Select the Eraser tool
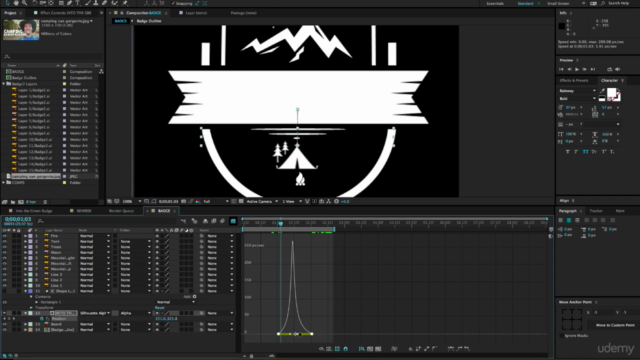Screen dimensions: 640x360 pos(104,3)
